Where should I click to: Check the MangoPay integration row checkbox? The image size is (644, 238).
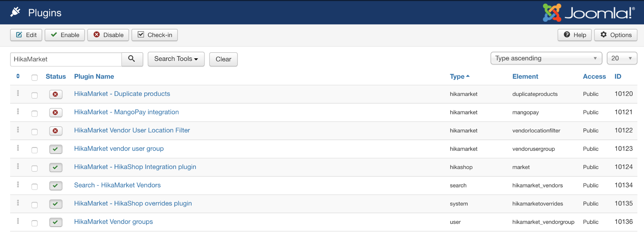(x=35, y=114)
